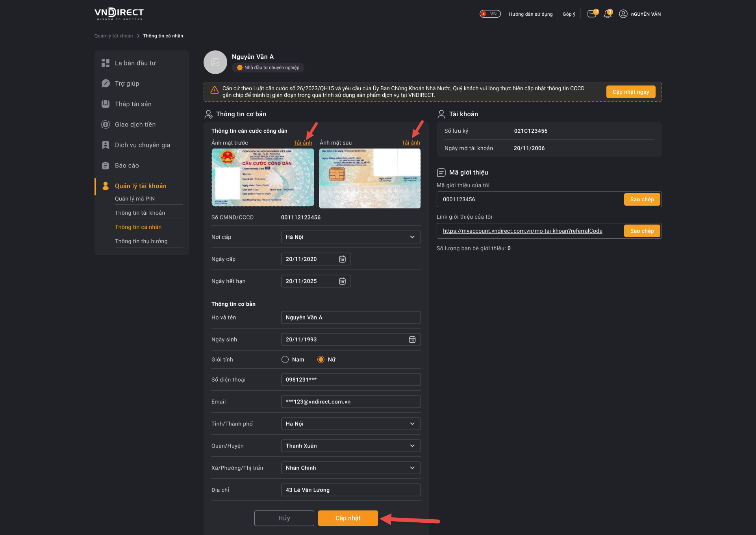
Task: Click the Họ và tên input field
Action: [x=351, y=317]
